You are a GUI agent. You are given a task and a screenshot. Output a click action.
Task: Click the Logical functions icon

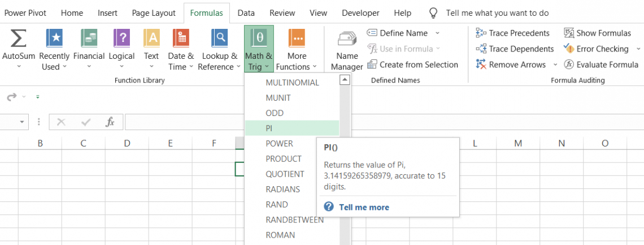121,38
